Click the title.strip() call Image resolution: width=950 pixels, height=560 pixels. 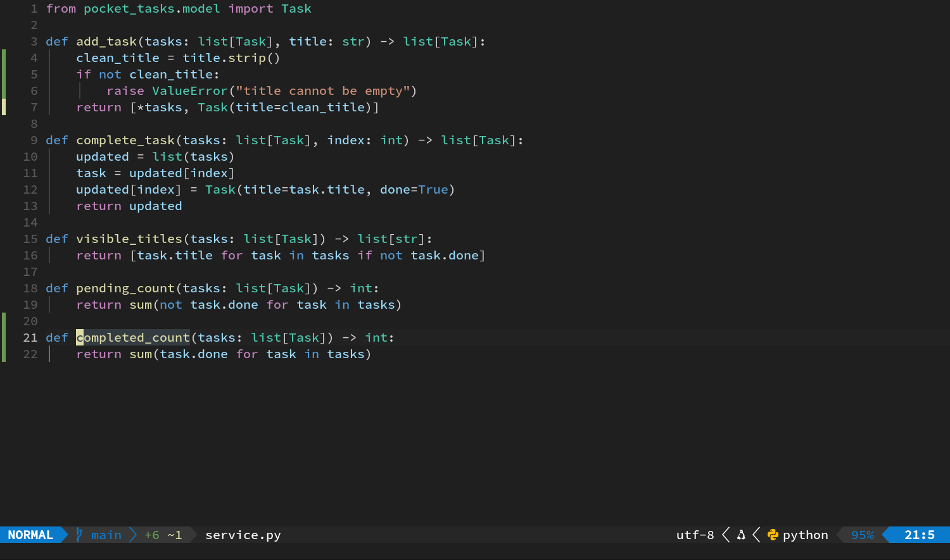tap(232, 58)
